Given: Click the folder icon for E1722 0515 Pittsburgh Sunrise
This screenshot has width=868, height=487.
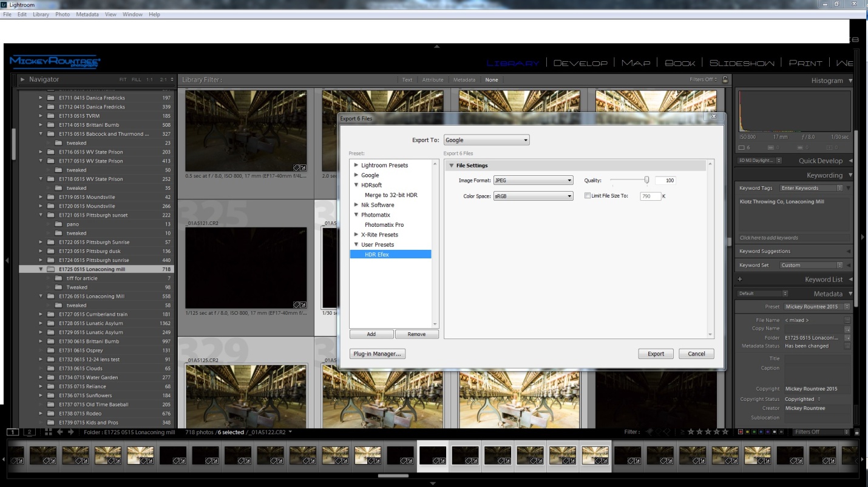Looking at the screenshot, I should pos(51,242).
